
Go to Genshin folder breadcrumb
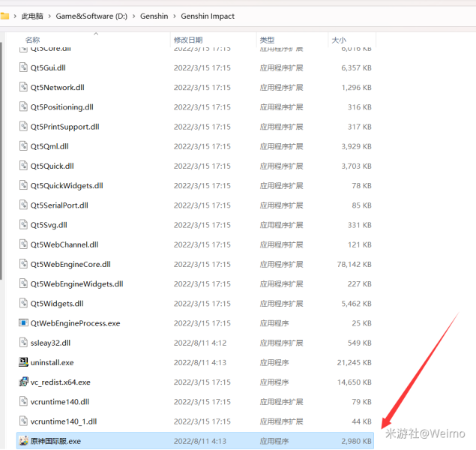point(154,16)
